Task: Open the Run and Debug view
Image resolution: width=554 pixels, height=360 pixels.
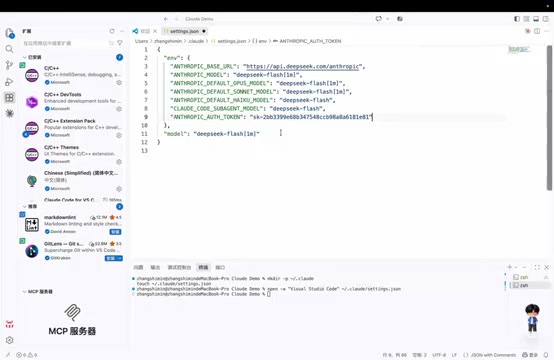Action: point(10,82)
